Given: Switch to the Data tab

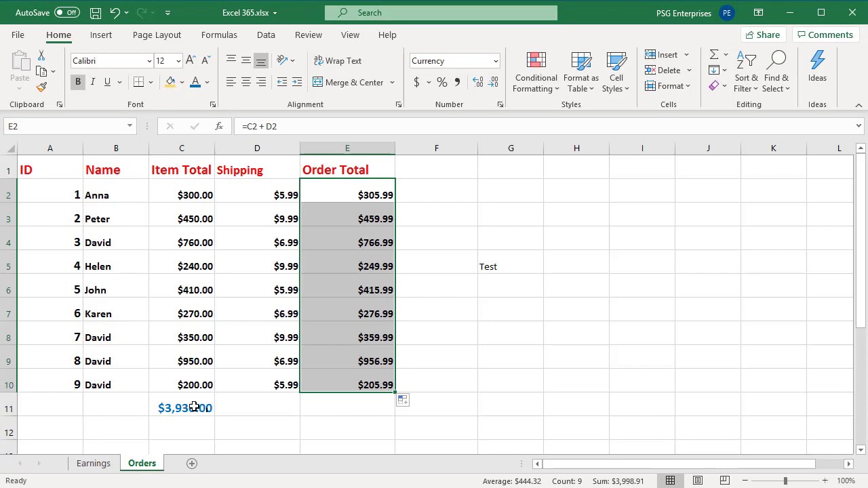Looking at the screenshot, I should (266, 35).
